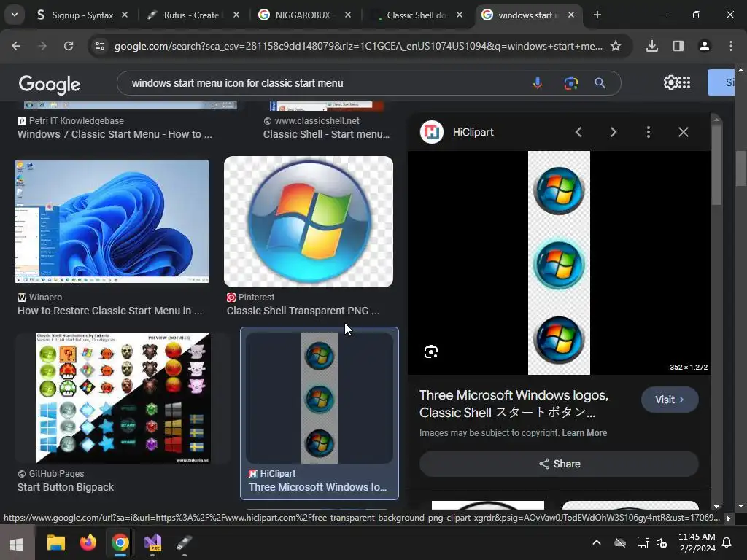The height and width of the screenshot is (560, 747).
Task: Click the page vertical scrollbar thumb
Action: pos(740,168)
